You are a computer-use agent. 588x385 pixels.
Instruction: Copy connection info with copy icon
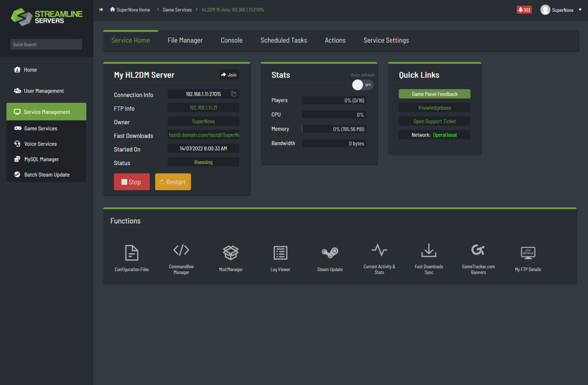click(234, 94)
